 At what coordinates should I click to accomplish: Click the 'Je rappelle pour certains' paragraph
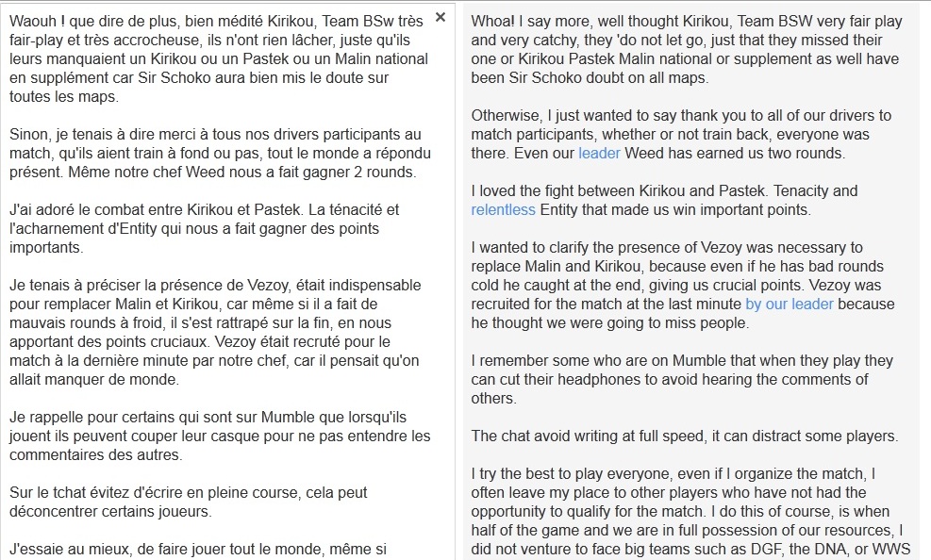[x=220, y=436]
